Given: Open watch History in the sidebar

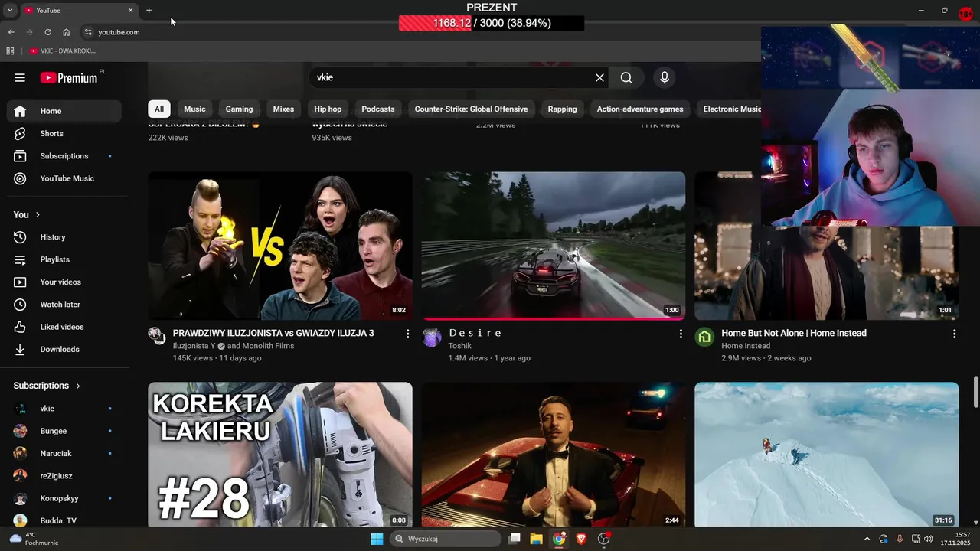Looking at the screenshot, I should [64, 237].
